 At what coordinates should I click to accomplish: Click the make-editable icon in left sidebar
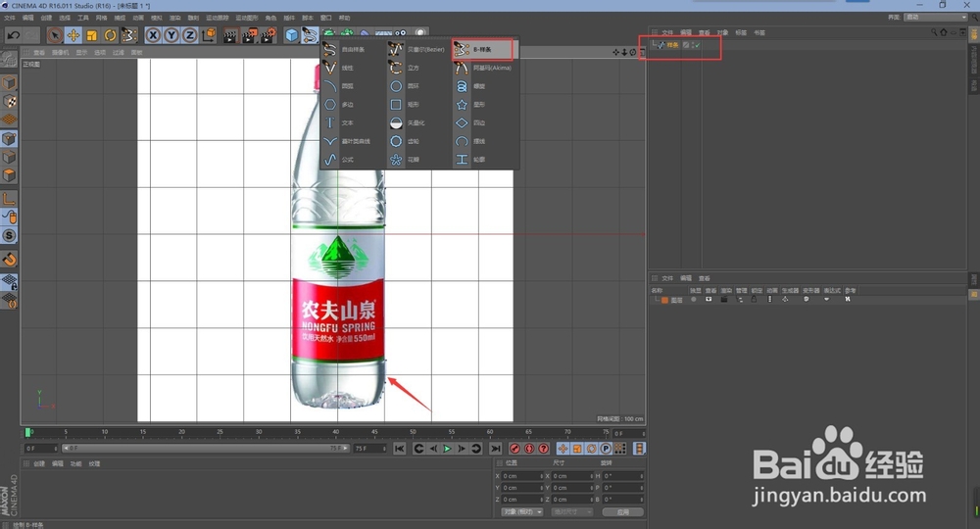(x=9, y=60)
